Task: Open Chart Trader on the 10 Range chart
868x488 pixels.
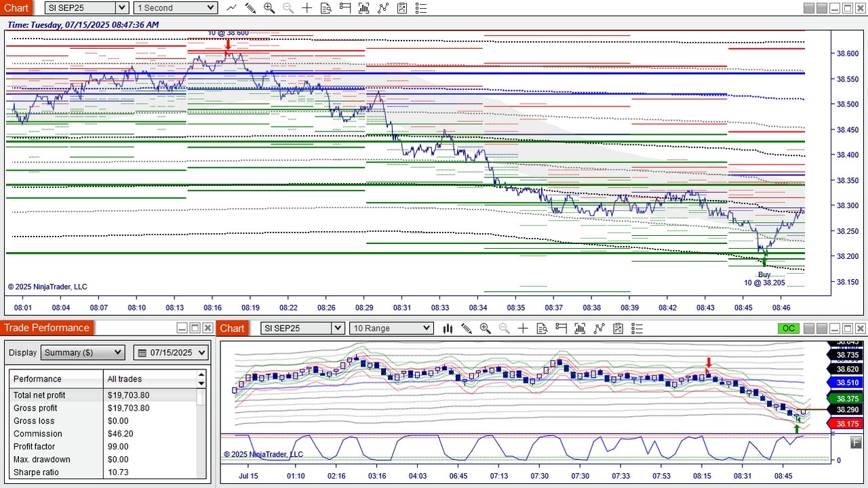Action: [x=561, y=328]
